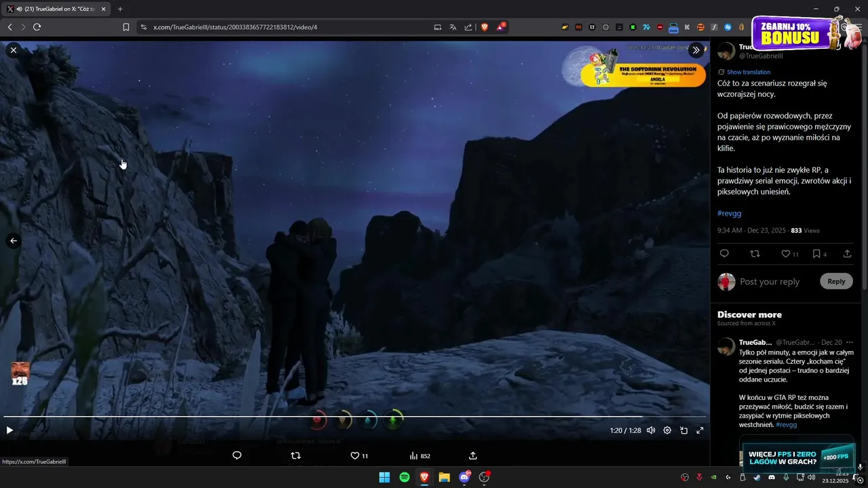The height and width of the screenshot is (488, 868).
Task: Open Brave Shields lion icon
Action: [484, 27]
